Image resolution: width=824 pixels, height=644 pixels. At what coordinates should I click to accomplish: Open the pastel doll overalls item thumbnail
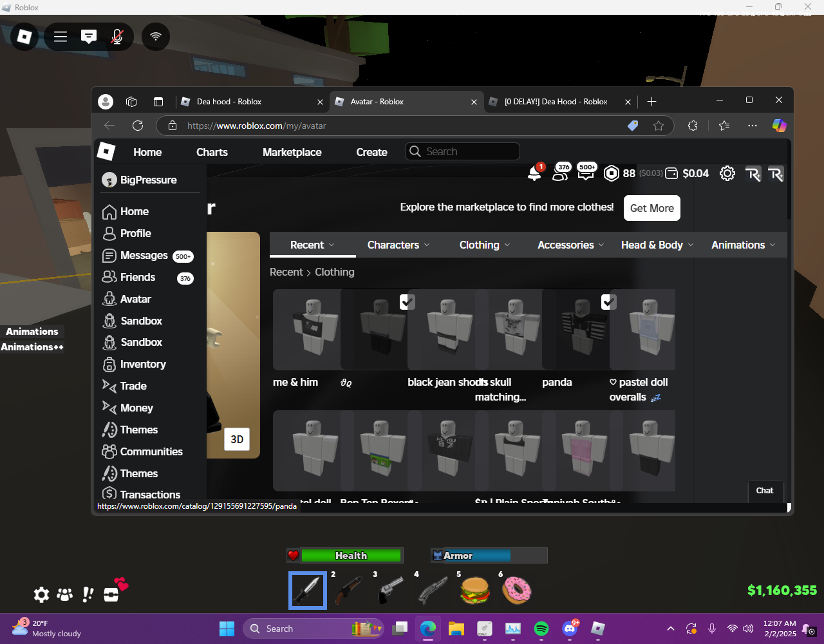coord(642,329)
